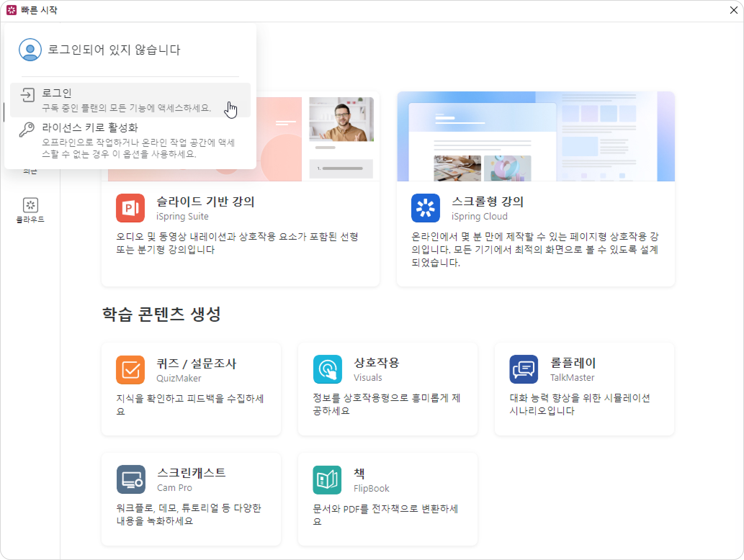Click the Visuals interaction icon
This screenshot has width=744, height=560.
click(x=327, y=369)
